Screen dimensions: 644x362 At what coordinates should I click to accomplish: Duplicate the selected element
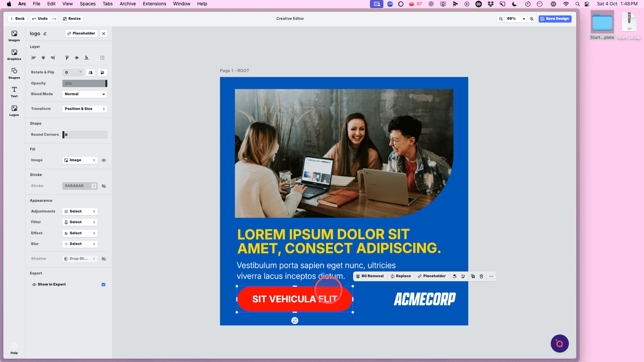(473, 276)
